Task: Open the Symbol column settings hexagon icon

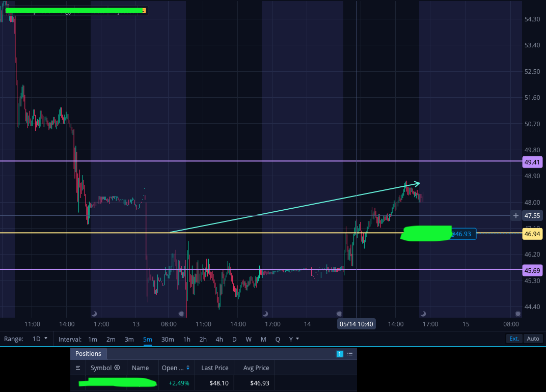Action: 117,368
